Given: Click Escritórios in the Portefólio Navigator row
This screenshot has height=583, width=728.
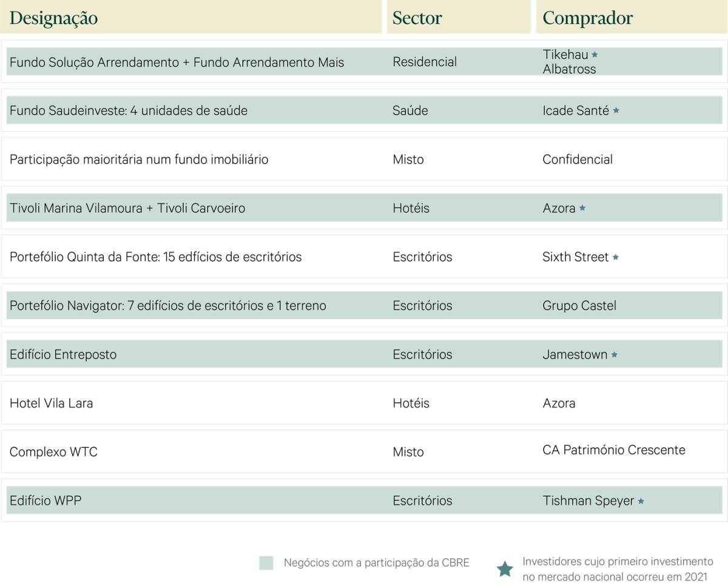Looking at the screenshot, I should 422,306.
